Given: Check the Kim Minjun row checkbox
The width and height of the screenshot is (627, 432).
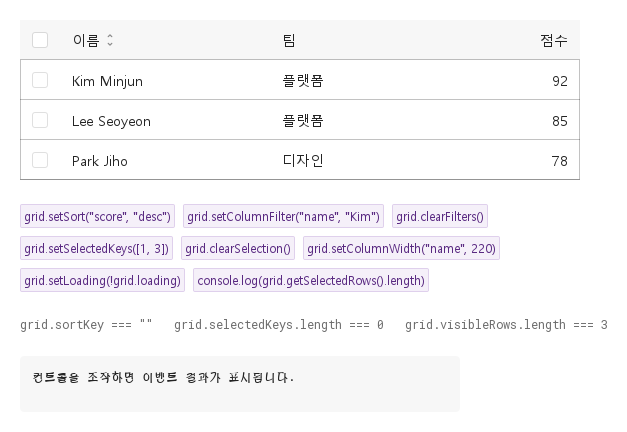Looking at the screenshot, I should tap(40, 80).
